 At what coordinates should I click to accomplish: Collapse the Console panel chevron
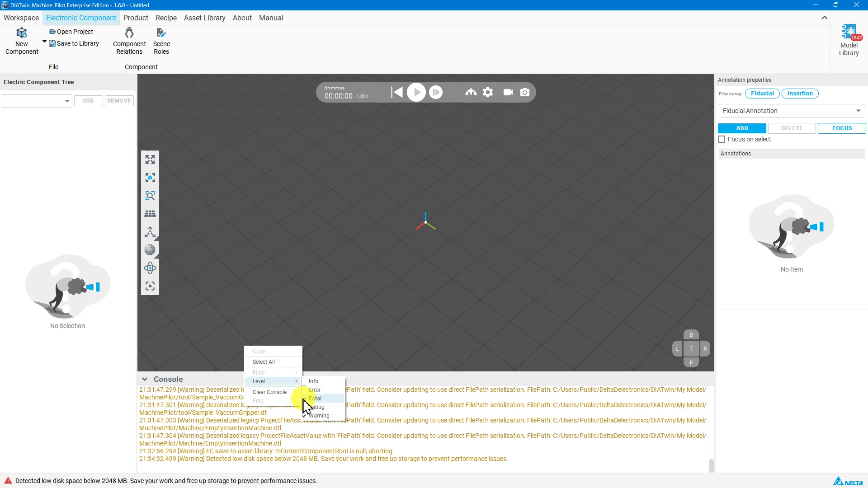tap(144, 379)
